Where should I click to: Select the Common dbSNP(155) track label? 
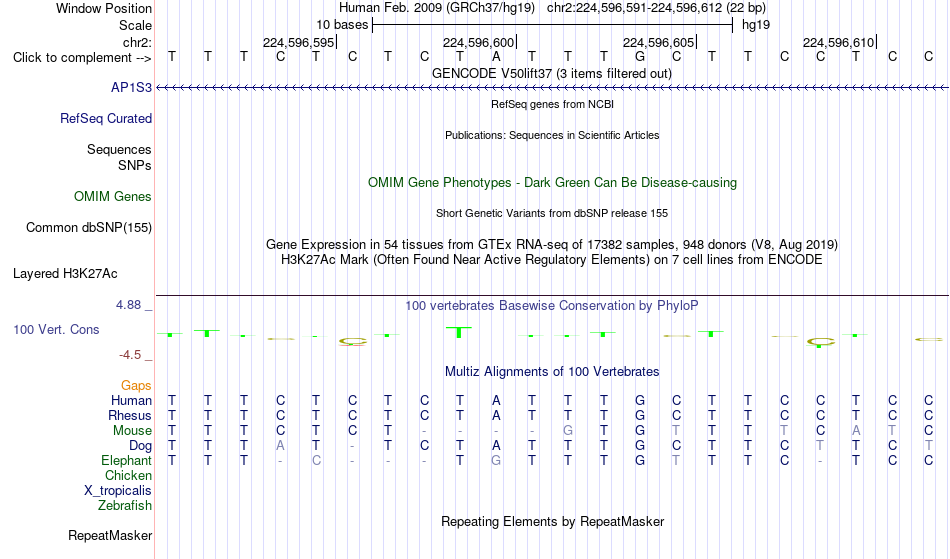tap(88, 228)
